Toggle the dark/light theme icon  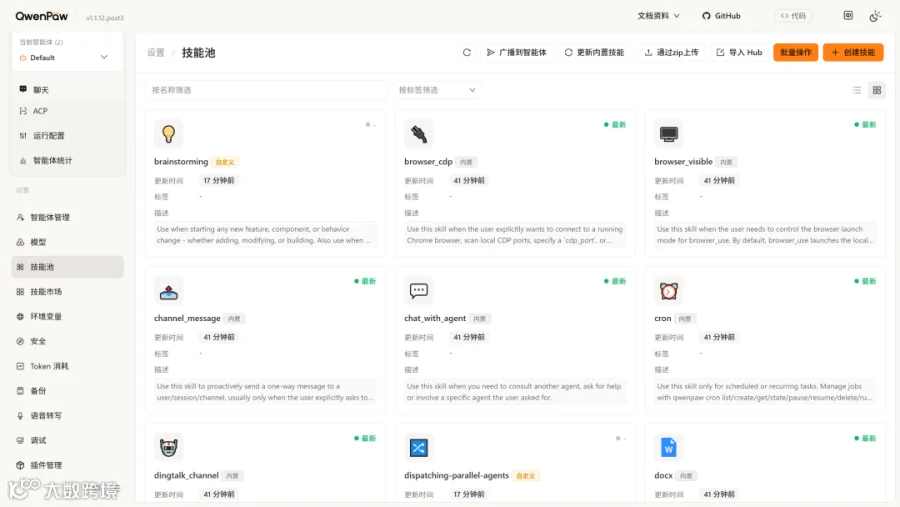click(875, 16)
